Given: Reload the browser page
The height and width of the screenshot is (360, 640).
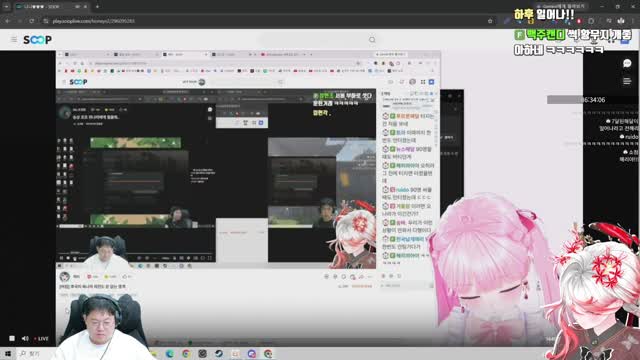Looking at the screenshot, I should point(31,21).
